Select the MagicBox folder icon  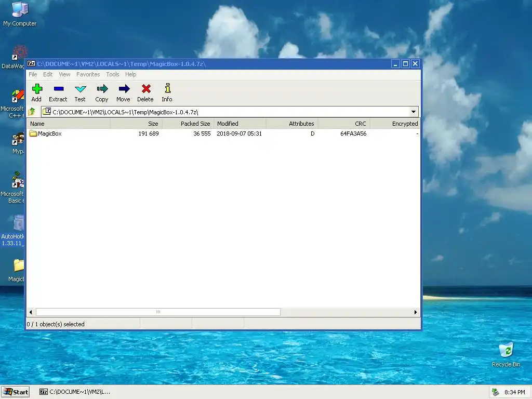33,134
